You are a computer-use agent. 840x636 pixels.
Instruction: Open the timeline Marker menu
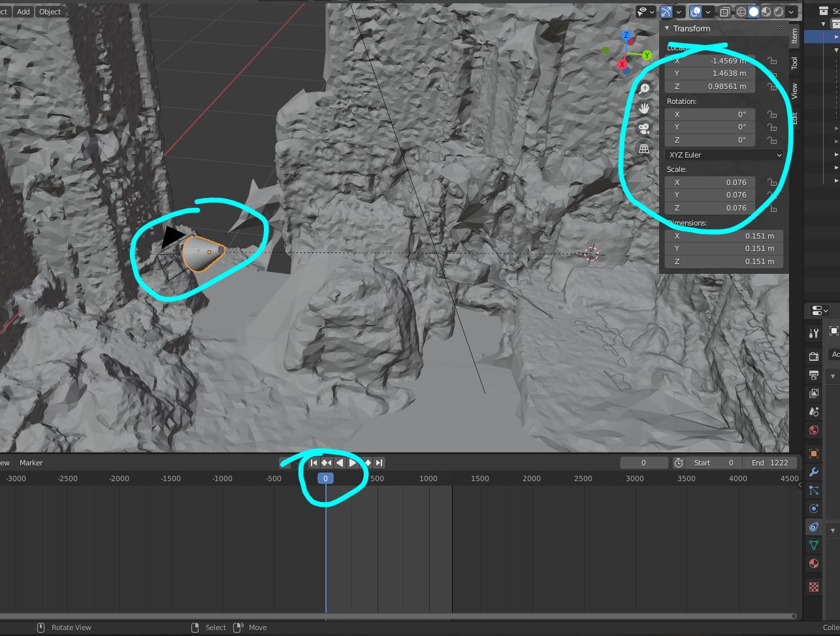click(31, 463)
